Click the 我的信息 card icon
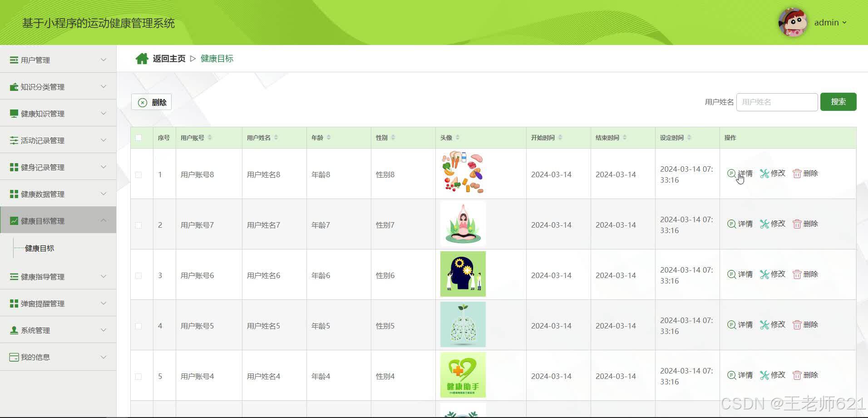Screen dimensions: 868x418 point(14,357)
